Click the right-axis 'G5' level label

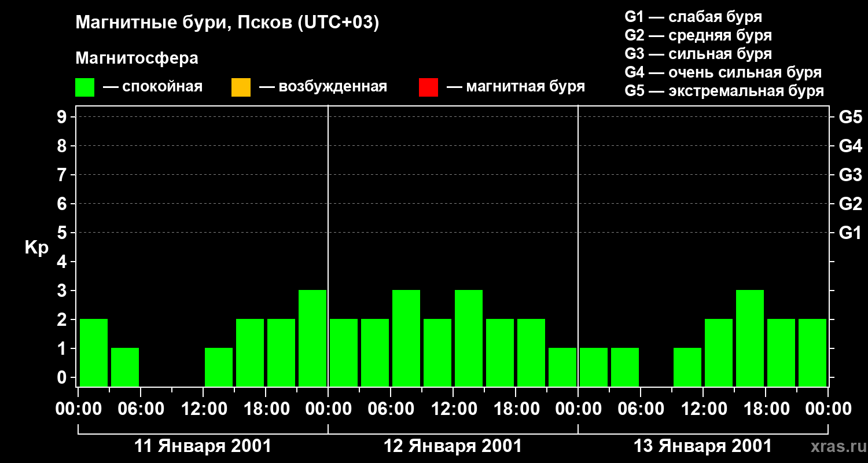(851, 117)
